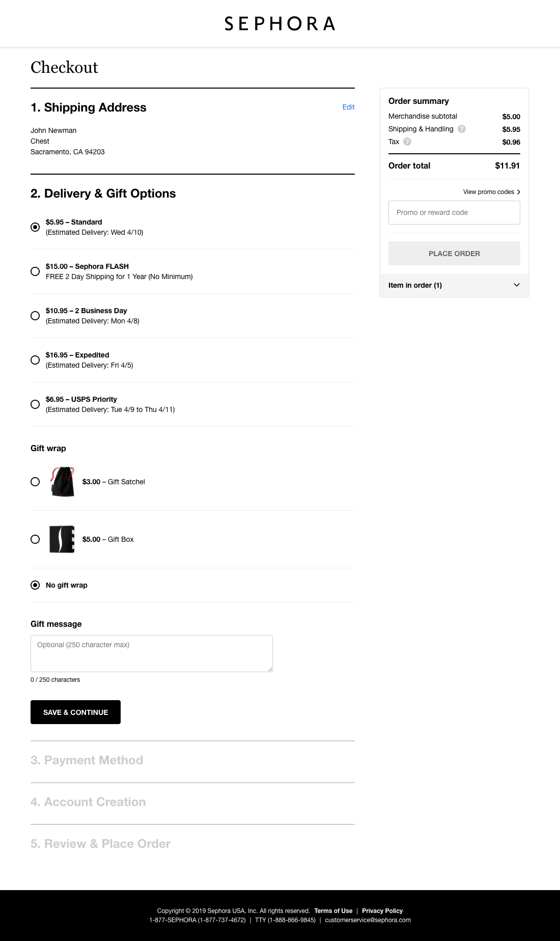Edit the shipping address
Screen dimensions: 560x941
click(348, 107)
